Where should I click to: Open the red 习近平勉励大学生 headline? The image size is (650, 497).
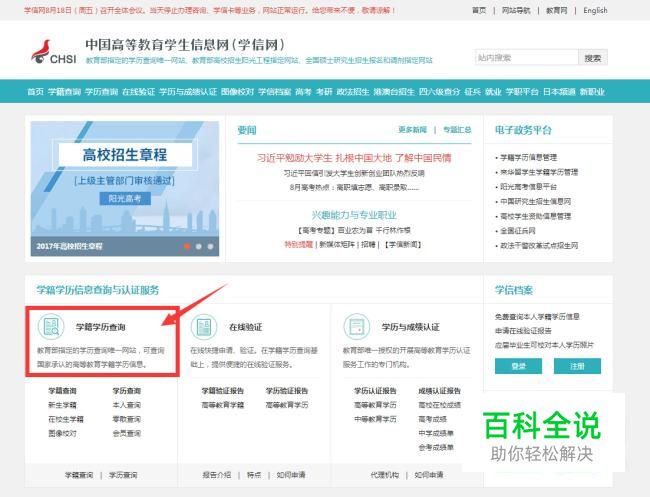(x=354, y=158)
